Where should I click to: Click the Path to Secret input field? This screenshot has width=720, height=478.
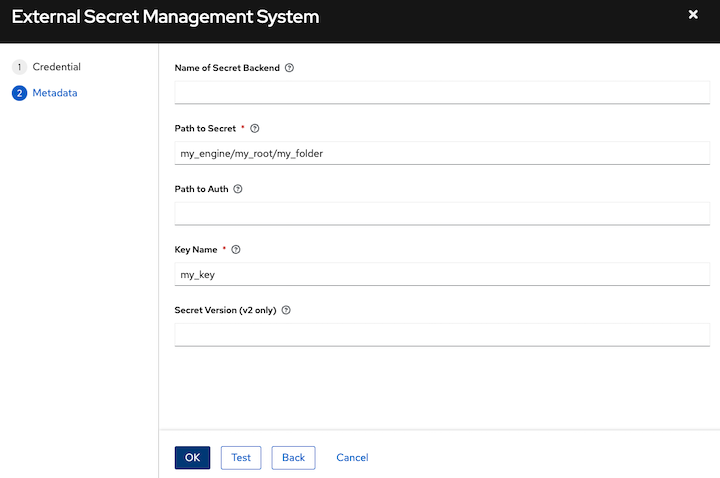442,153
